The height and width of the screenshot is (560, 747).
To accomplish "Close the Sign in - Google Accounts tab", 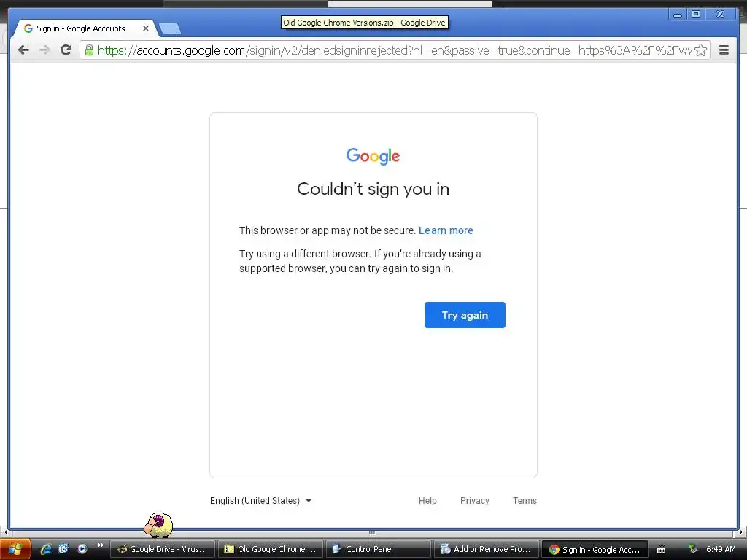I will pyautogui.click(x=146, y=28).
